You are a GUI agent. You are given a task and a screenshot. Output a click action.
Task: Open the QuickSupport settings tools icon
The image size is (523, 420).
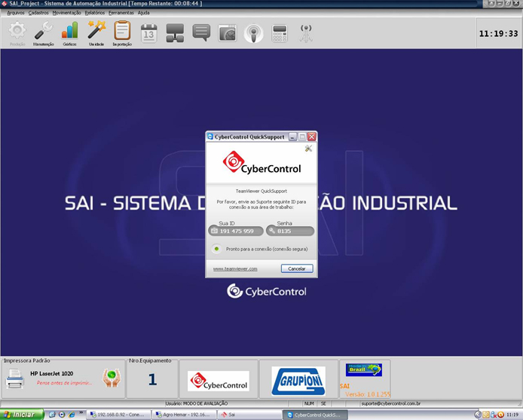point(308,149)
